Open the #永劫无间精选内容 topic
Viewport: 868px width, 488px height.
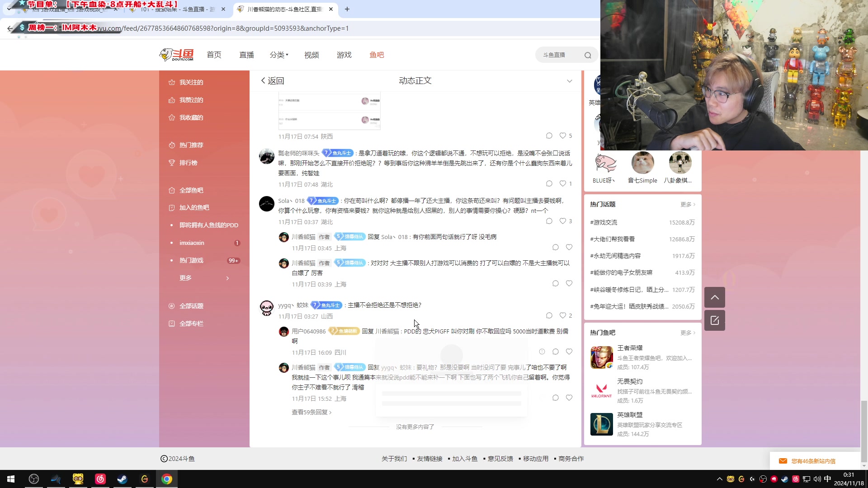coord(615,256)
